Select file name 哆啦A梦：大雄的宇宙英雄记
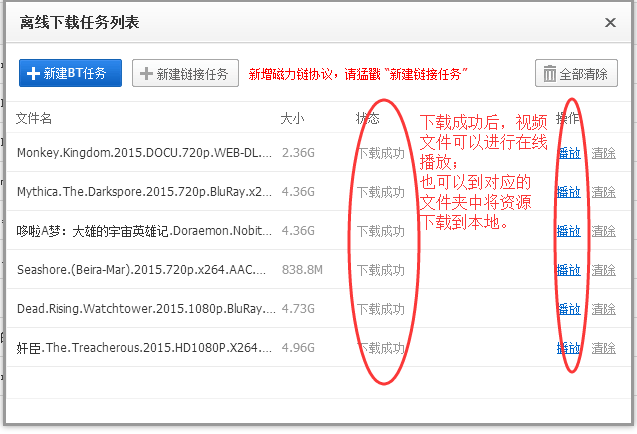 click(144, 231)
